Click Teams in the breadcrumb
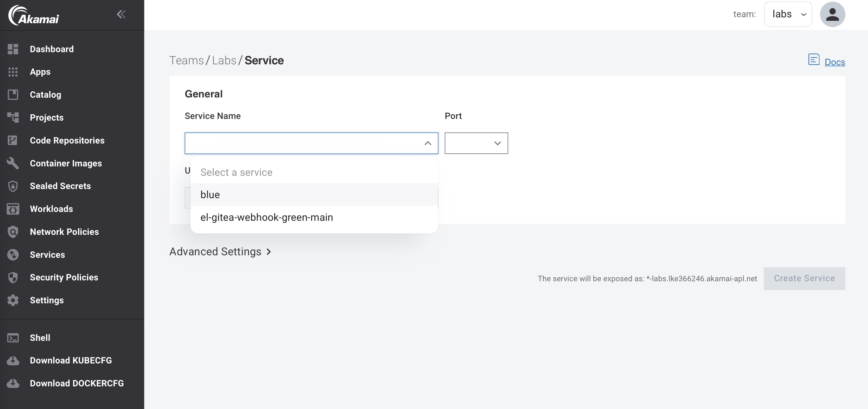 click(x=186, y=60)
